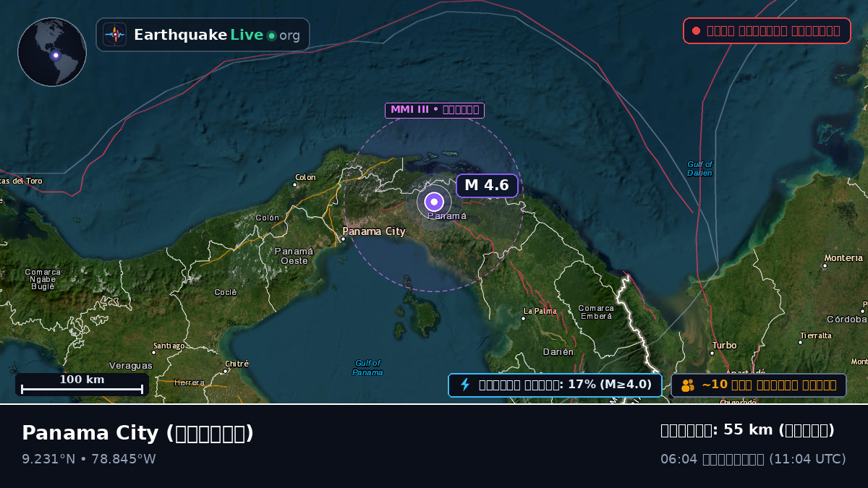Click the green dot before 'org'
The height and width of the screenshot is (488, 868).
271,35
